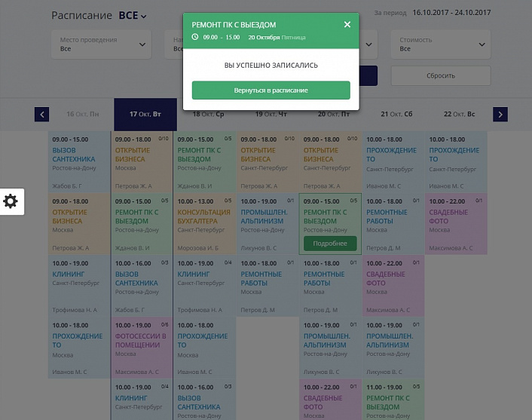
Task: Select the '21 Окт. Сб' day tab
Action: [396, 115]
